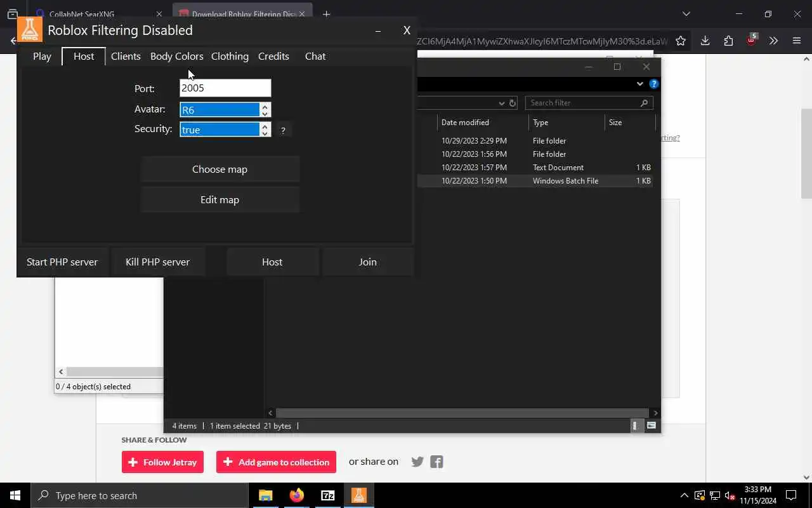Sort by Date modified column

point(482,123)
